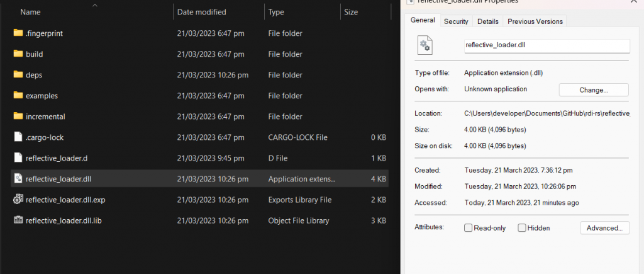644x274 pixels.
Task: Click the Accessed date value
Action: [x=521, y=202]
